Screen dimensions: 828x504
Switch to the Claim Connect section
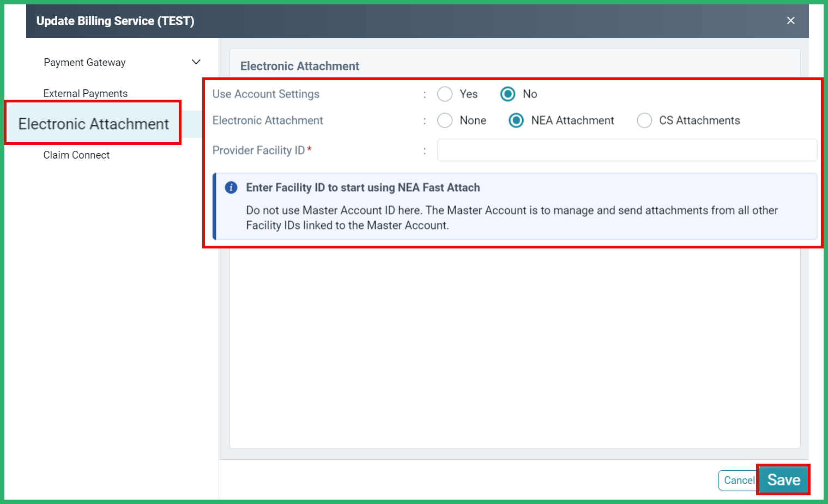click(x=76, y=155)
